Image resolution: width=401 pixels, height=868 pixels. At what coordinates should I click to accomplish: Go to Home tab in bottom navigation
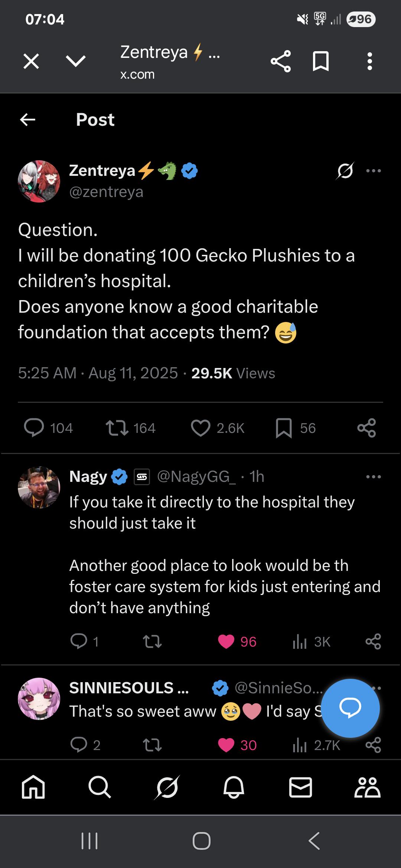(x=33, y=787)
